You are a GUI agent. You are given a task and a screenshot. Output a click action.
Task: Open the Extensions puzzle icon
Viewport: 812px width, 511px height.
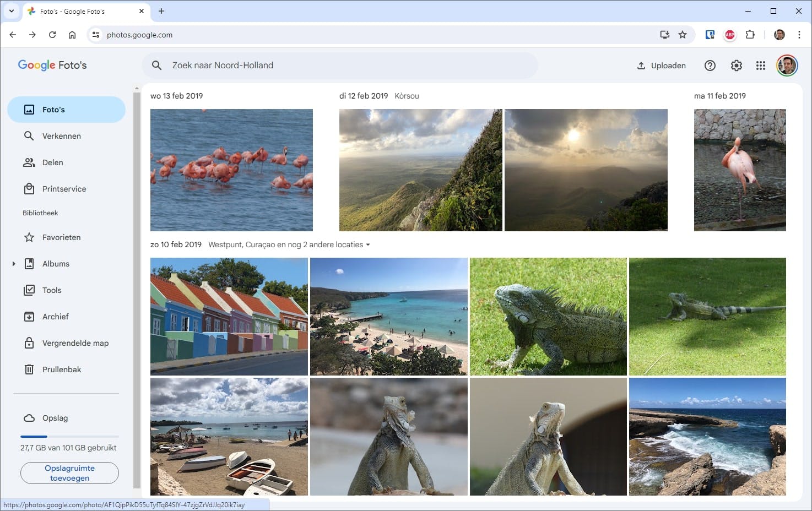click(750, 35)
